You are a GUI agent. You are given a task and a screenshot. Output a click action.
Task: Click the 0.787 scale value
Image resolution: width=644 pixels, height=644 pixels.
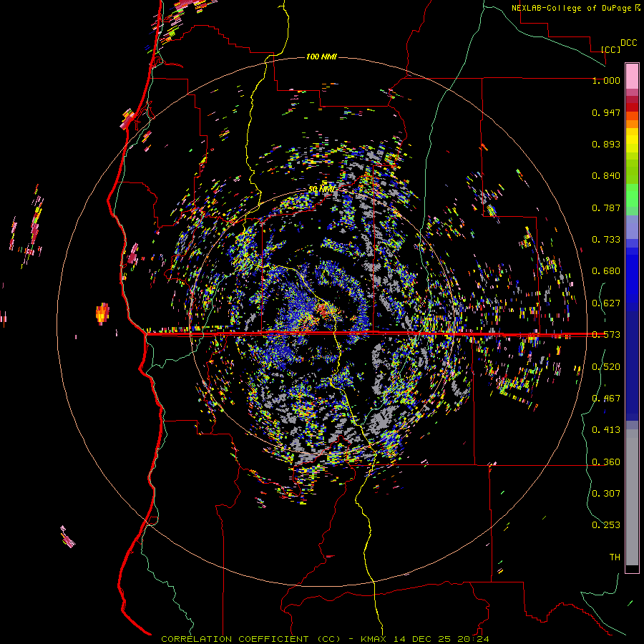[606, 208]
